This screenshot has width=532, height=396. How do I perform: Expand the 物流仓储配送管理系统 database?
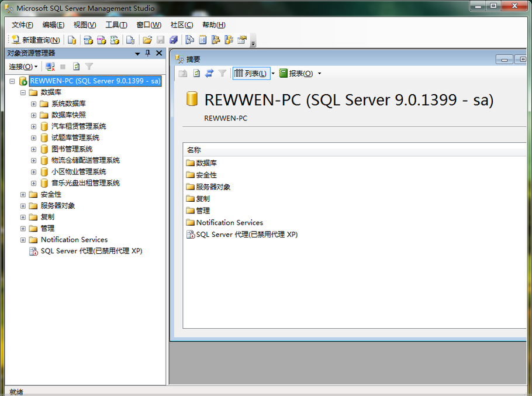33,160
